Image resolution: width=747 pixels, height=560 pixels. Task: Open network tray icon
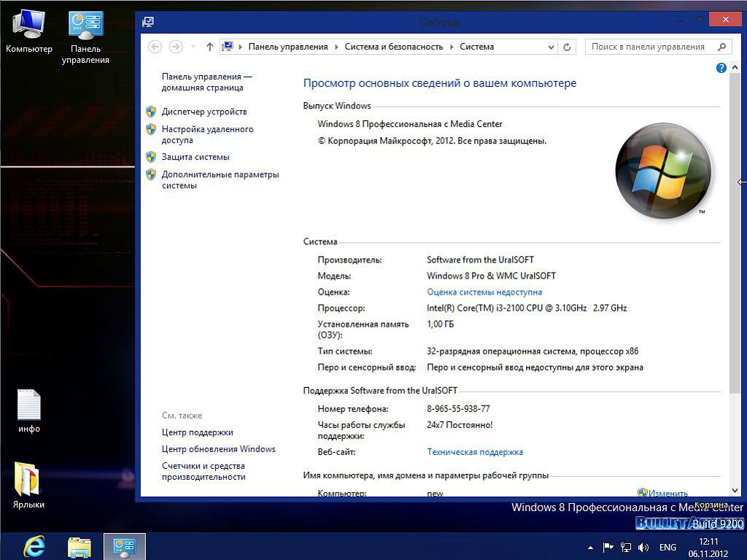pyautogui.click(x=625, y=548)
